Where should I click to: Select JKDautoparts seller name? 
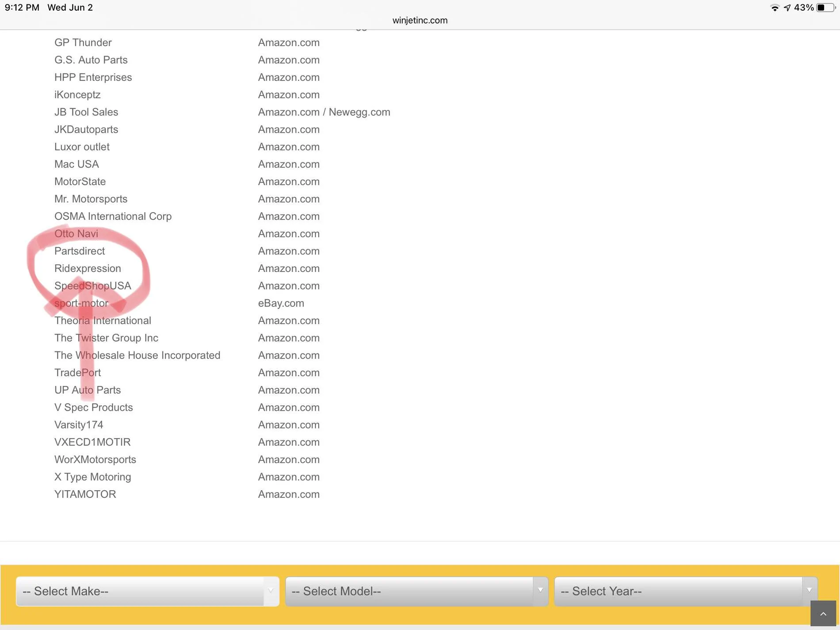click(86, 130)
